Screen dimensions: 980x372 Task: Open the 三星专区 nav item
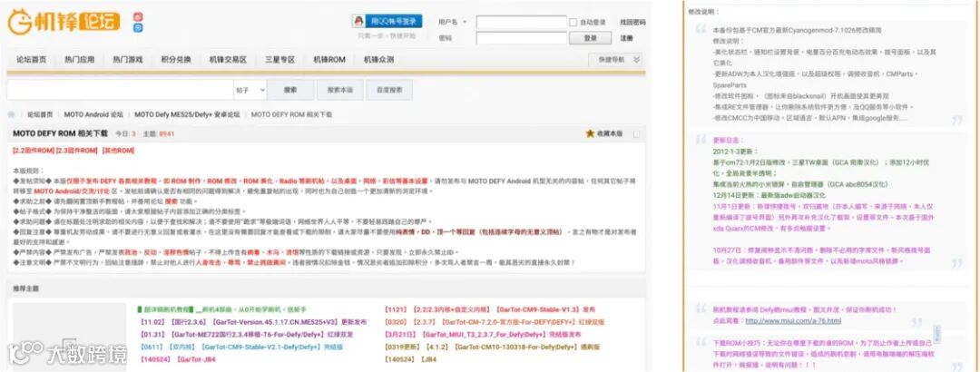[279, 59]
